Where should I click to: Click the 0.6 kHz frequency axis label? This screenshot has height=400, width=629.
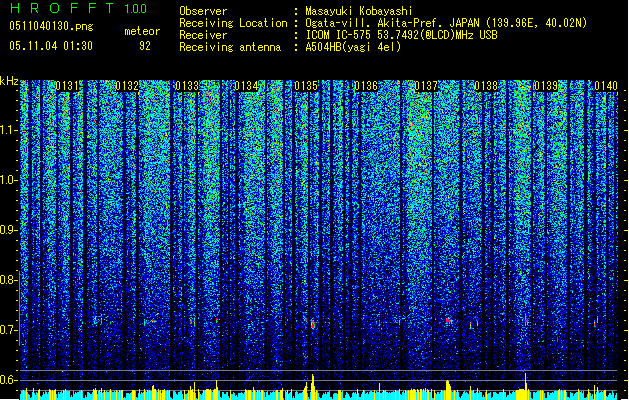[8, 380]
